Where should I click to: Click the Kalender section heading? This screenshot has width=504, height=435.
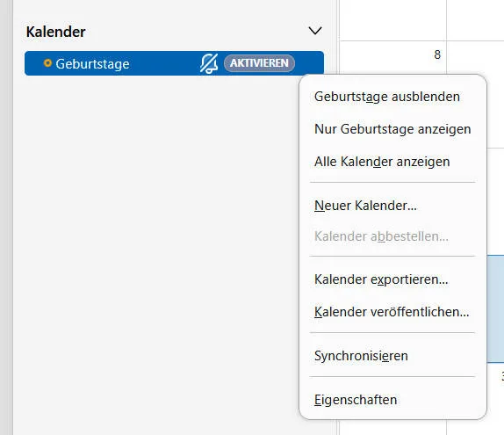(55, 32)
